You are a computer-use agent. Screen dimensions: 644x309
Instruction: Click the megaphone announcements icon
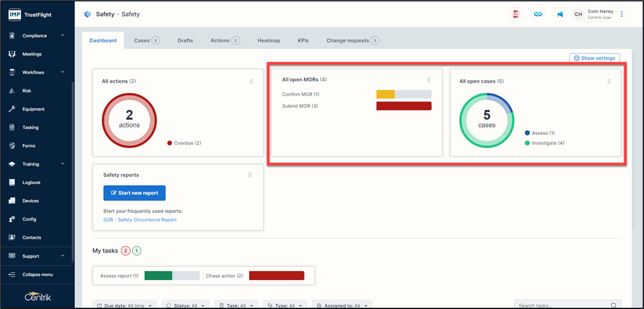[x=559, y=14]
